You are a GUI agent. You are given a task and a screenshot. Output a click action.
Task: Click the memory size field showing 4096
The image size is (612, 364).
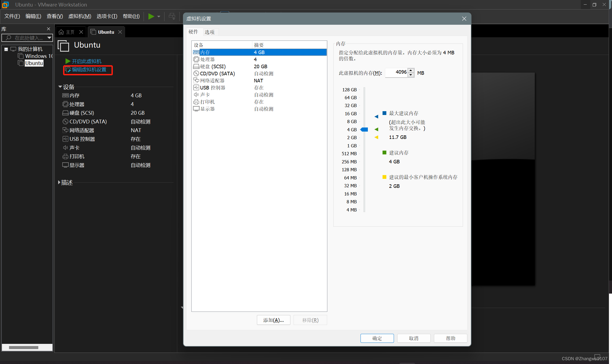396,73
